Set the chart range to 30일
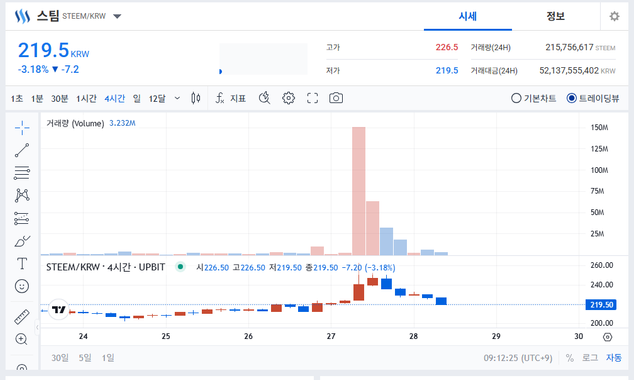This screenshot has height=380, width=634. (x=60, y=358)
